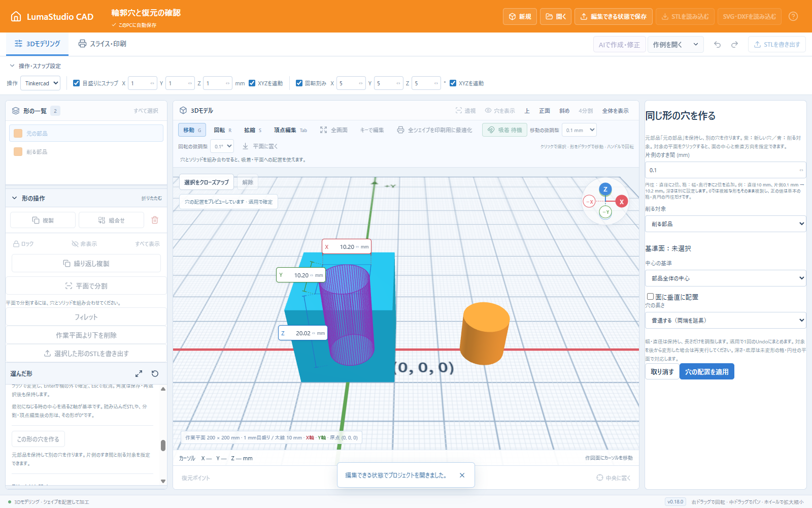Switch to スライス・印刷 tab
Screen dimensions: 812x508
[x=102, y=44]
